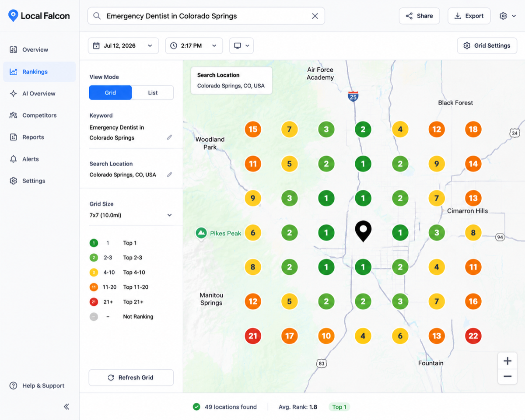Click the rank 21 grid marker
Viewport: 525px width, 420px height.
point(253,336)
